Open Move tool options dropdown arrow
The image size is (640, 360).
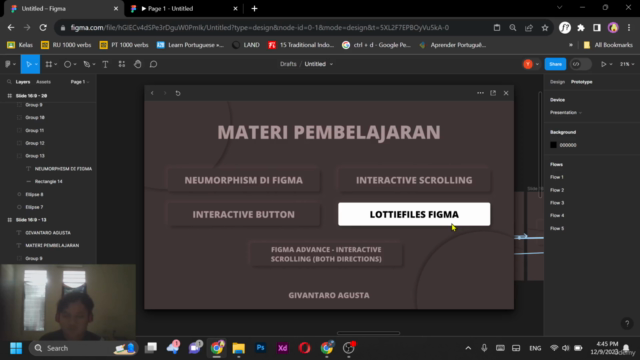[36, 64]
